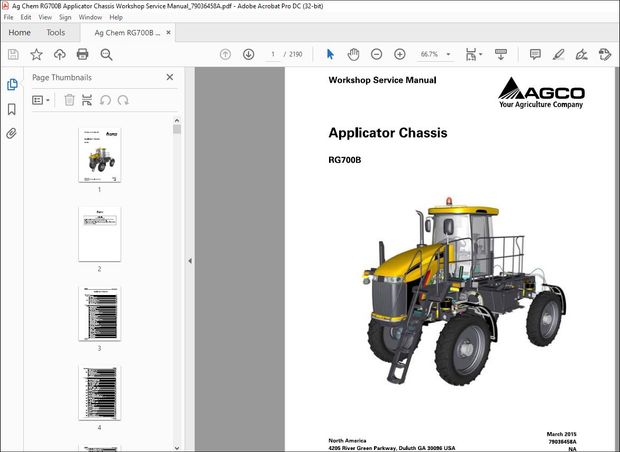Collapse the navigation pane with the divider arrow
Viewport: 620px width, 452px height.
click(190, 261)
